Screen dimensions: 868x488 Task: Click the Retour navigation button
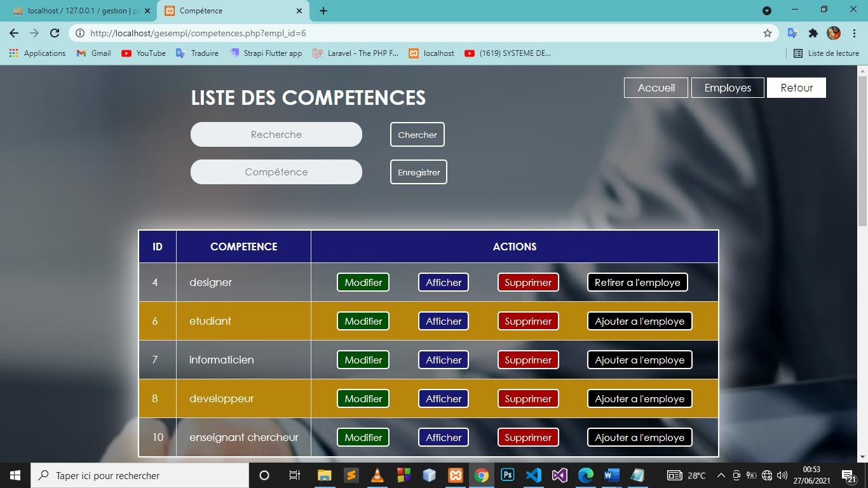796,88
